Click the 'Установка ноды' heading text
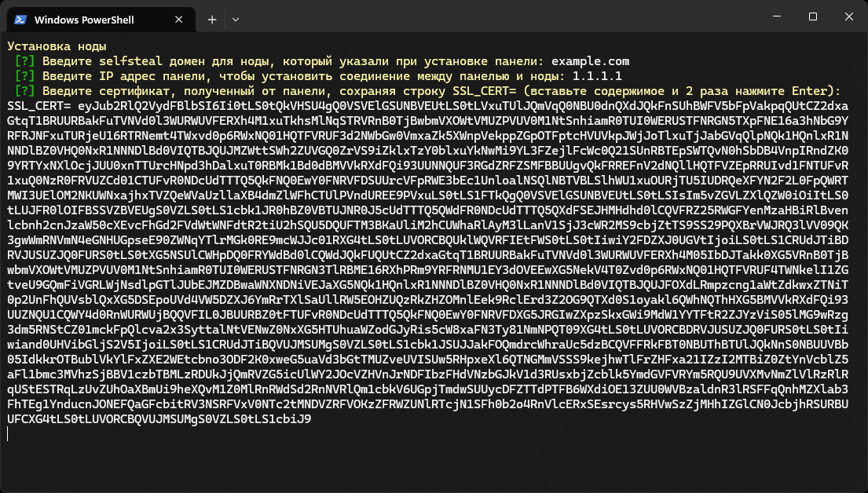This screenshot has width=868, height=493. [x=57, y=46]
